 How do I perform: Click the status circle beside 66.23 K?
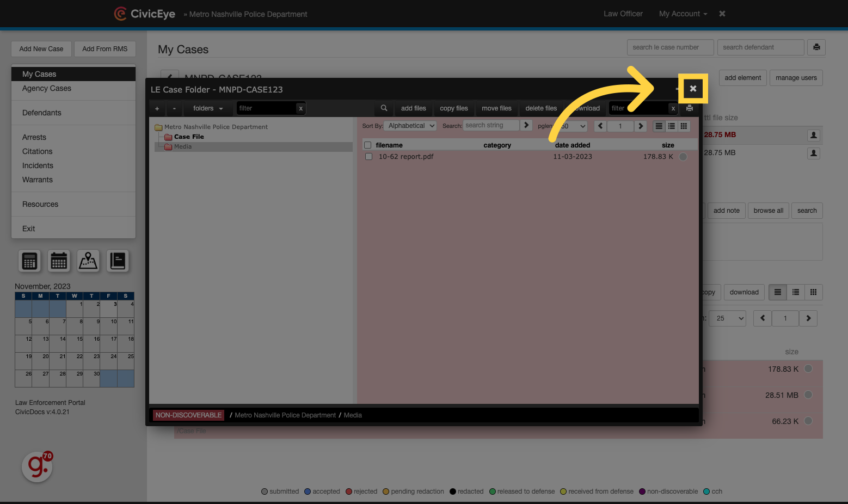pos(808,421)
